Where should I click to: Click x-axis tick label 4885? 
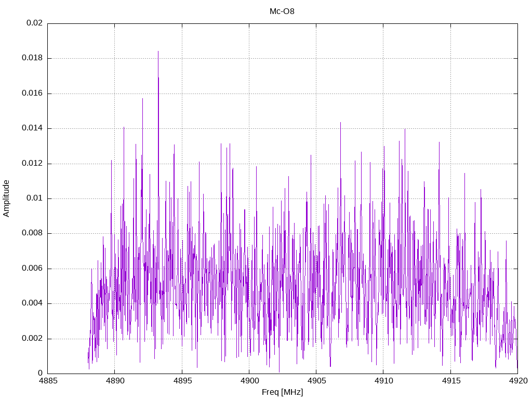[x=47, y=381]
